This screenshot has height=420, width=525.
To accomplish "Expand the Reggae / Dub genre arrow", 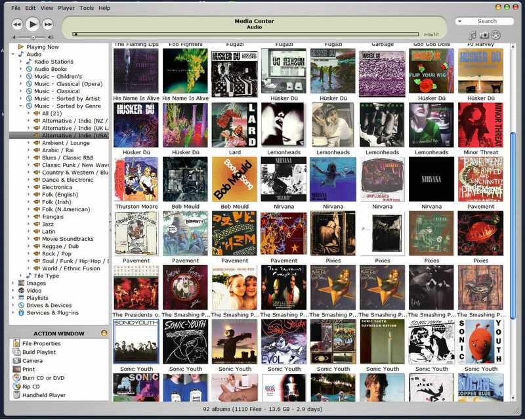I will coord(29,246).
